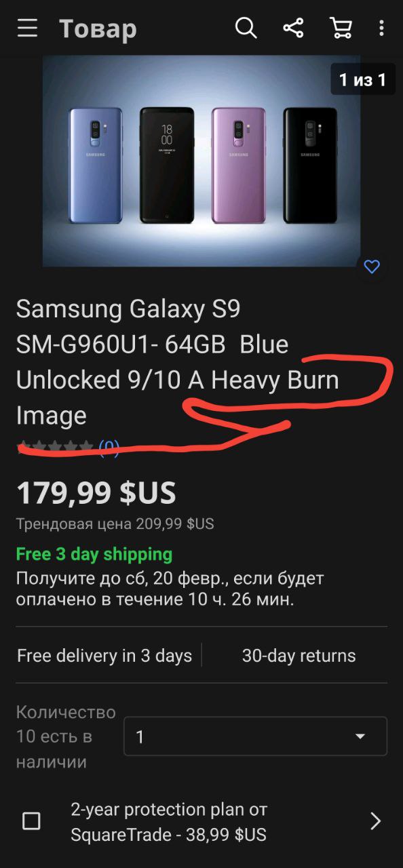Tap the search magnifier icon
This screenshot has height=868, width=403.
(246, 28)
